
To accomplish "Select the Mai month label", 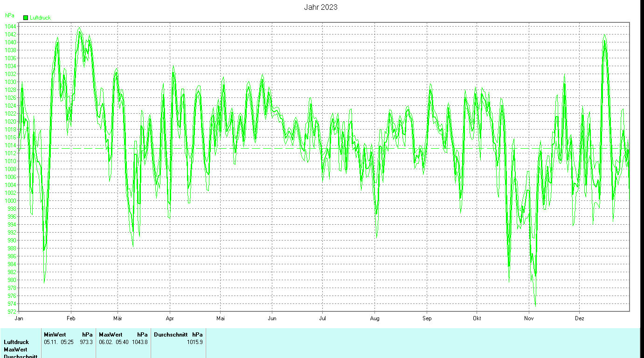I will pos(221,318).
